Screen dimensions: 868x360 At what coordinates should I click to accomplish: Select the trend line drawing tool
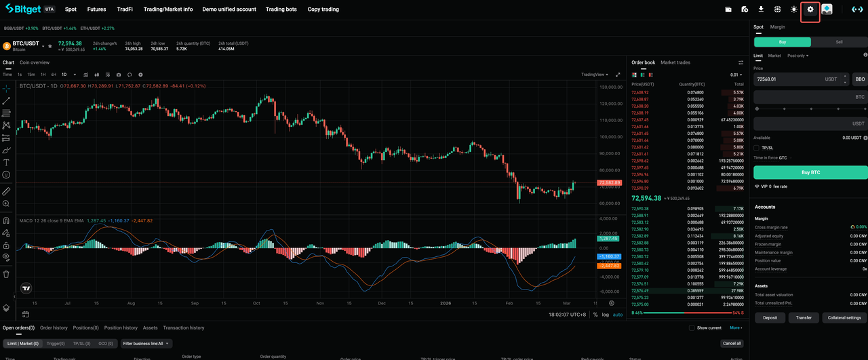6,100
